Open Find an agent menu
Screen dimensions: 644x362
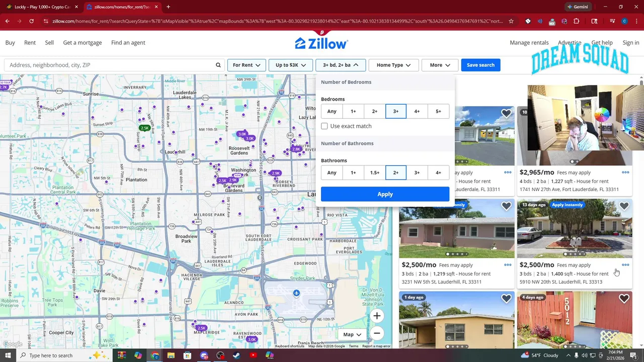(128, 43)
